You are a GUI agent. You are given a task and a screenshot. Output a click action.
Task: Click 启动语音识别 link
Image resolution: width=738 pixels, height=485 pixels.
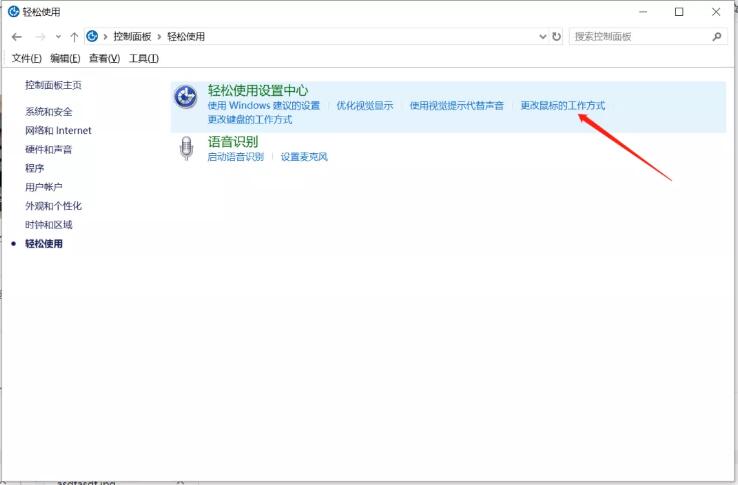235,157
